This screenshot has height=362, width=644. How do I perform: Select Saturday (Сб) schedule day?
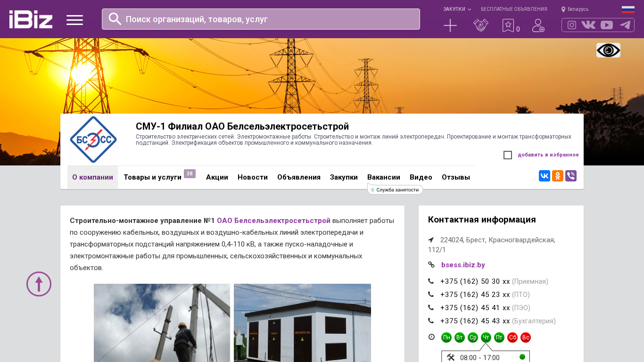512,337
